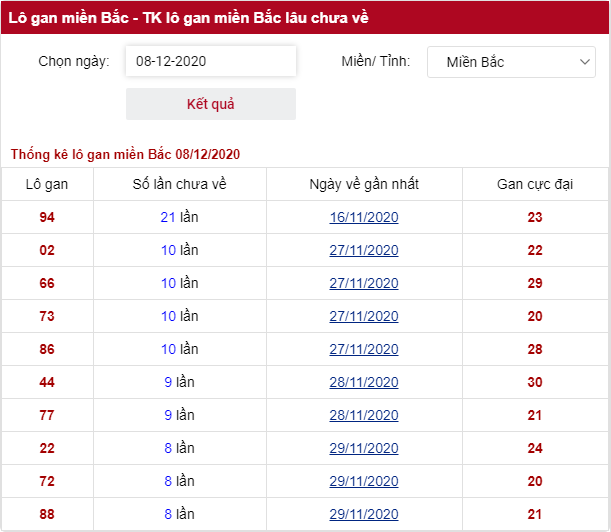The width and height of the screenshot is (611, 532).
Task: Click the Lô gan column header
Action: [x=47, y=184]
